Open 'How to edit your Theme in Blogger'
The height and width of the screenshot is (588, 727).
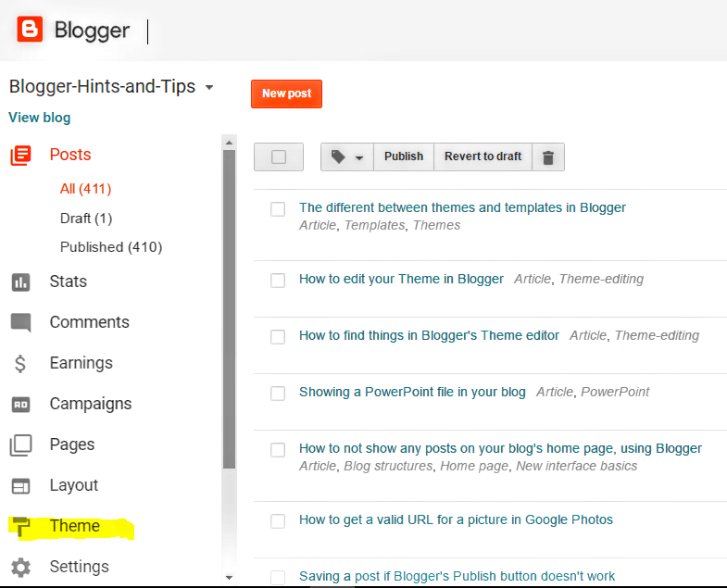click(401, 279)
